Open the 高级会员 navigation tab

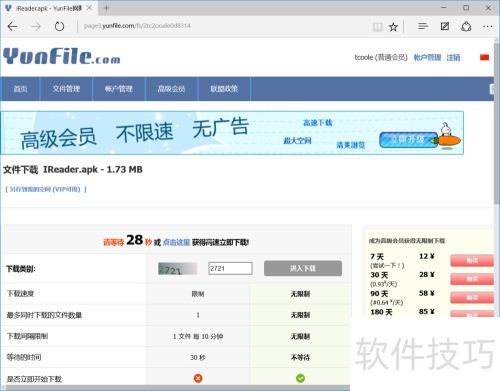pos(171,89)
